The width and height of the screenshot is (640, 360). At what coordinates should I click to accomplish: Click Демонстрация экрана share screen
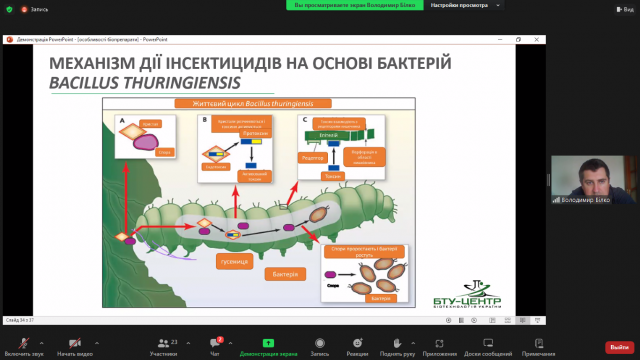tap(268, 347)
